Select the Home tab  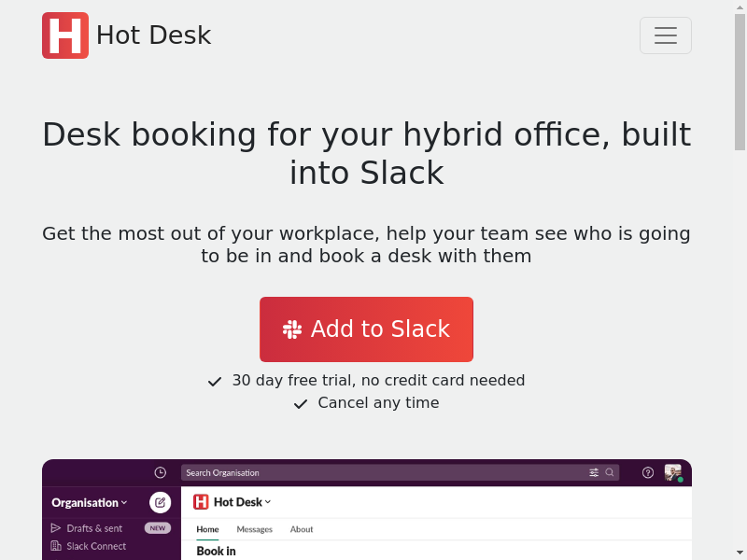[207, 529]
